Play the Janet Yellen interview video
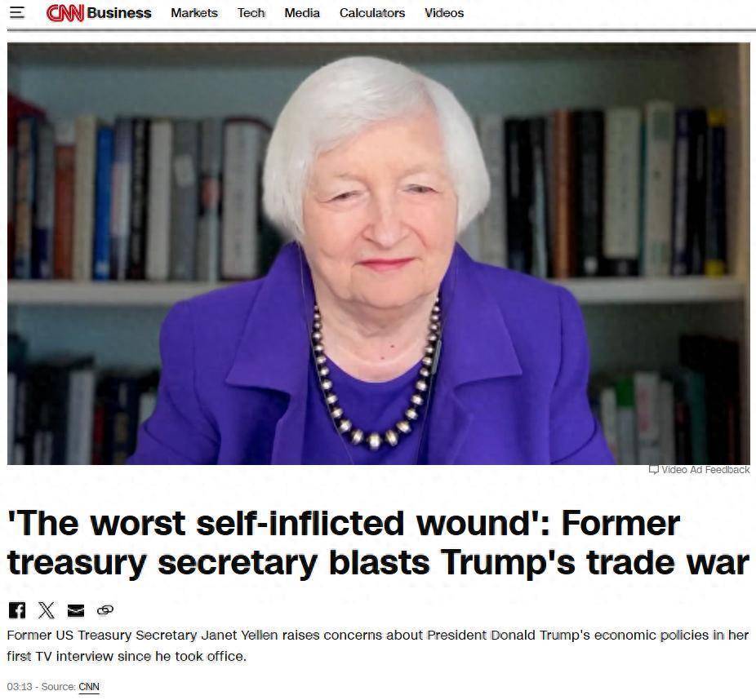Screen dimensions: 756x700 click(379, 254)
